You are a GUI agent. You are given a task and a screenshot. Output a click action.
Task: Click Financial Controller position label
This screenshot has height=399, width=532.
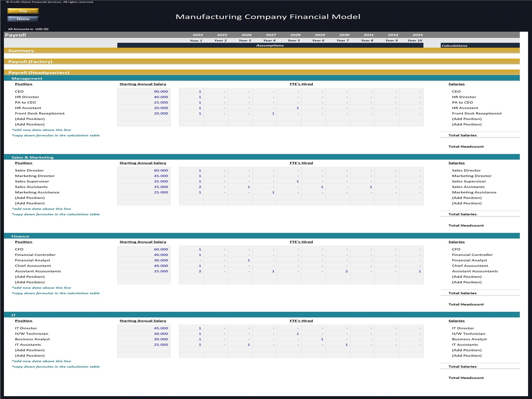35,255
